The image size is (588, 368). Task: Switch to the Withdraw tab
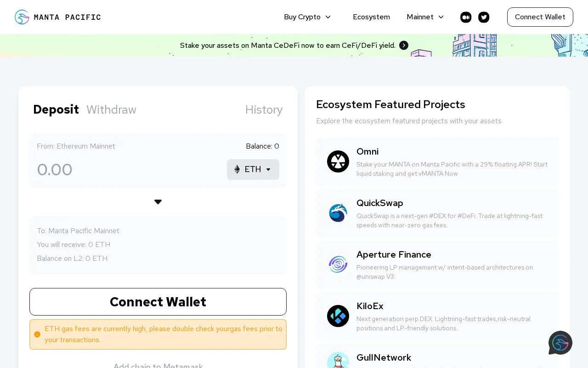(111, 109)
